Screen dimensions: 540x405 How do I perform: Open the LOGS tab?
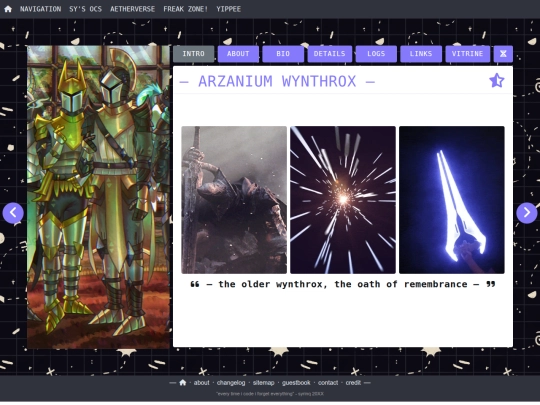[376, 54]
